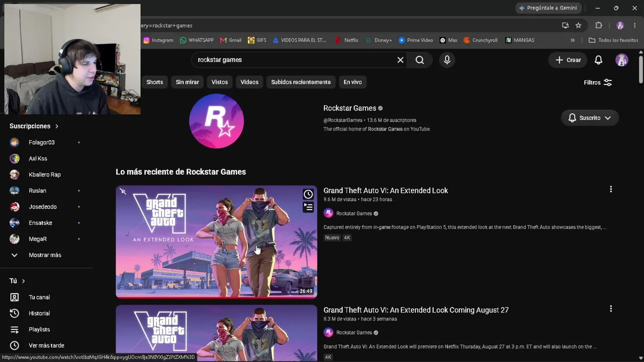Screen dimensions: 644x362
Task: Open the Rockstar Games channel logo
Action: 216,121
